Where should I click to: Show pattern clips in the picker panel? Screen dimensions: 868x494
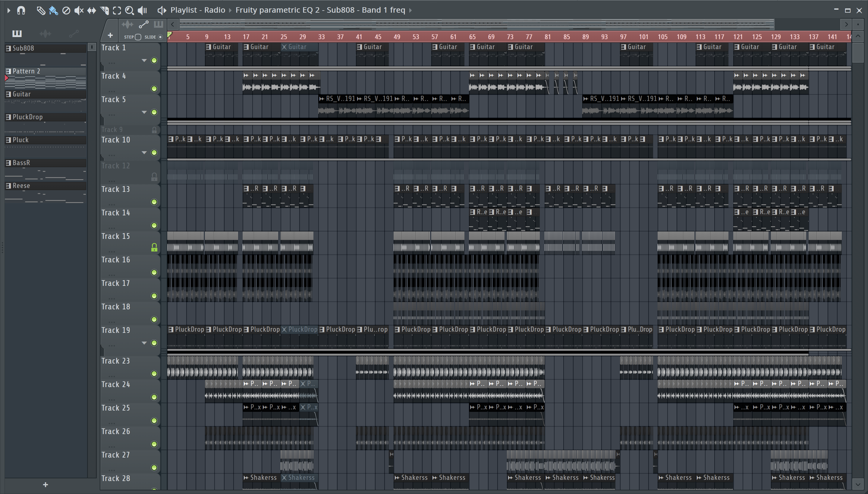tap(17, 33)
